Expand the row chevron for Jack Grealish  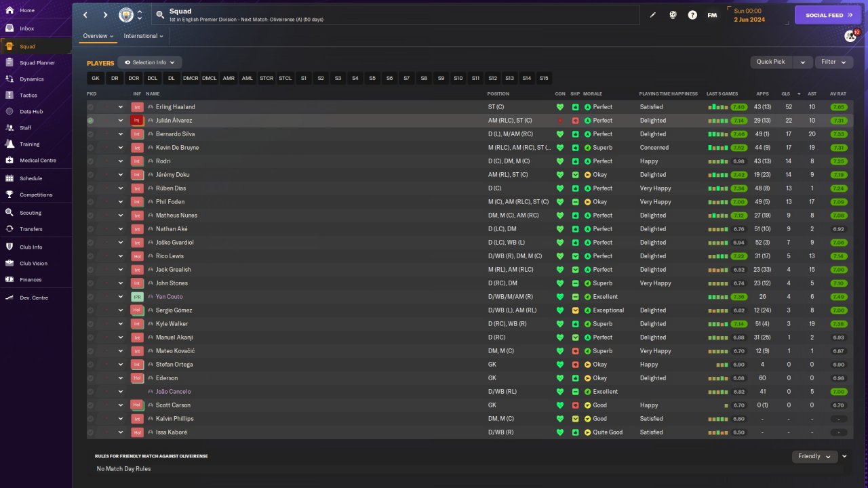pos(121,270)
